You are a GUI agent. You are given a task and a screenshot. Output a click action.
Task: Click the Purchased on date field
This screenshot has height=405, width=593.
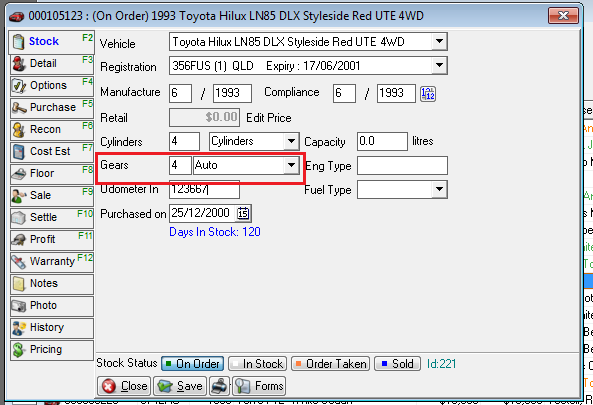203,213
